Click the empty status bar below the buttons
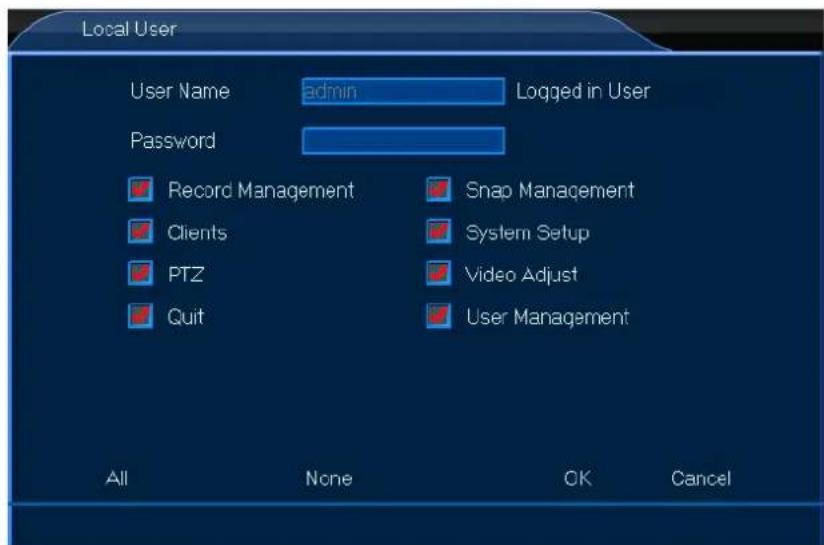 point(410,523)
